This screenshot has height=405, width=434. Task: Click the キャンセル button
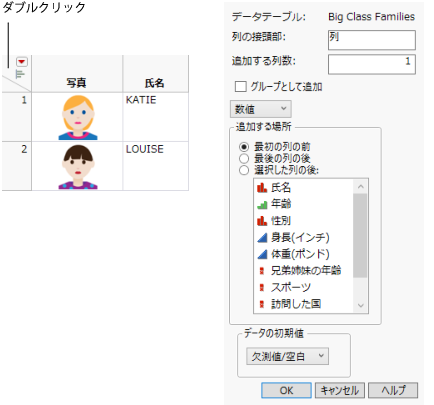coord(340,390)
